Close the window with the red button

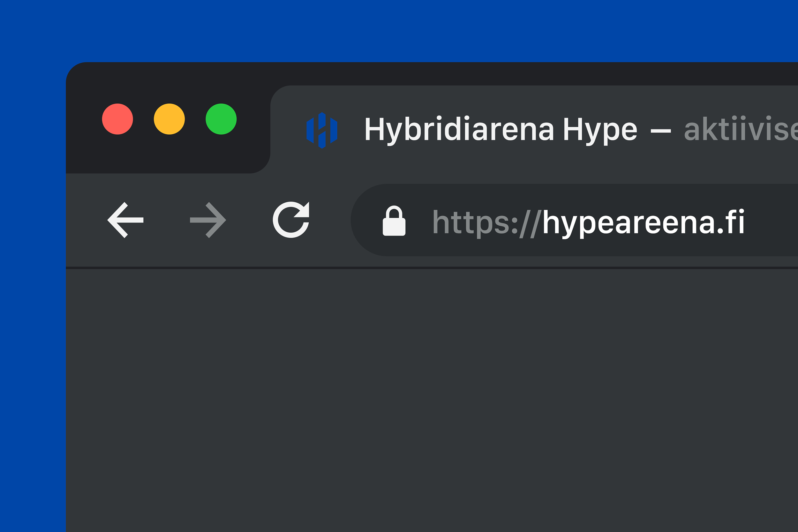coord(117,119)
